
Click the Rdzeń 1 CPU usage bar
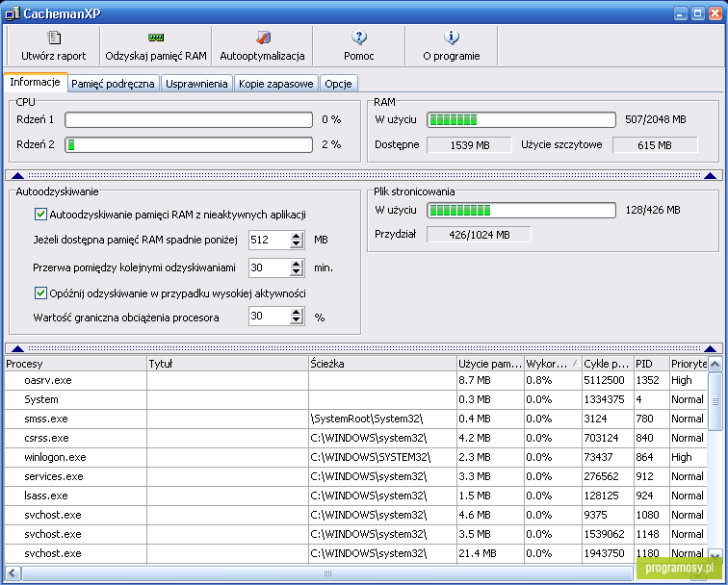(189, 119)
